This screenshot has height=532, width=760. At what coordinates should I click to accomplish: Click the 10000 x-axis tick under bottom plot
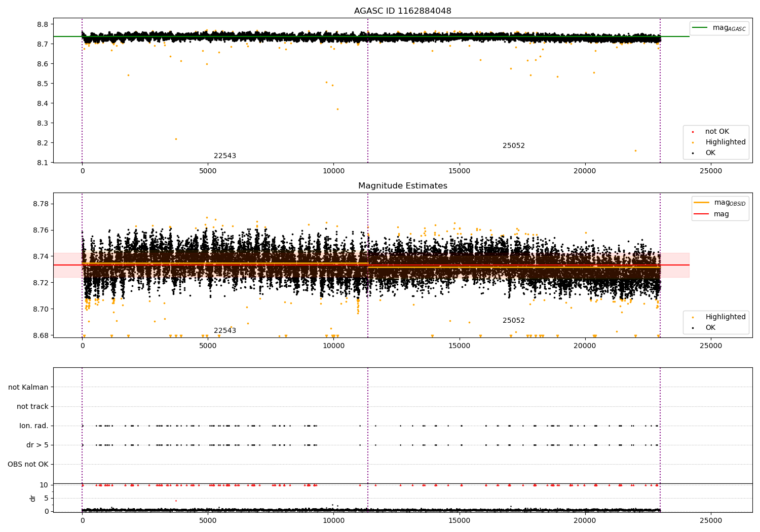point(333,521)
